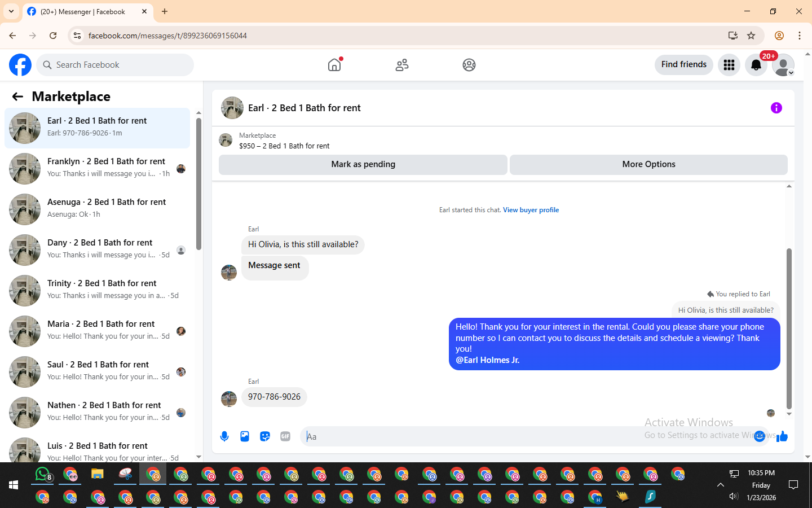Show hidden system tray icons
This screenshot has height=508, width=812.
(x=720, y=485)
